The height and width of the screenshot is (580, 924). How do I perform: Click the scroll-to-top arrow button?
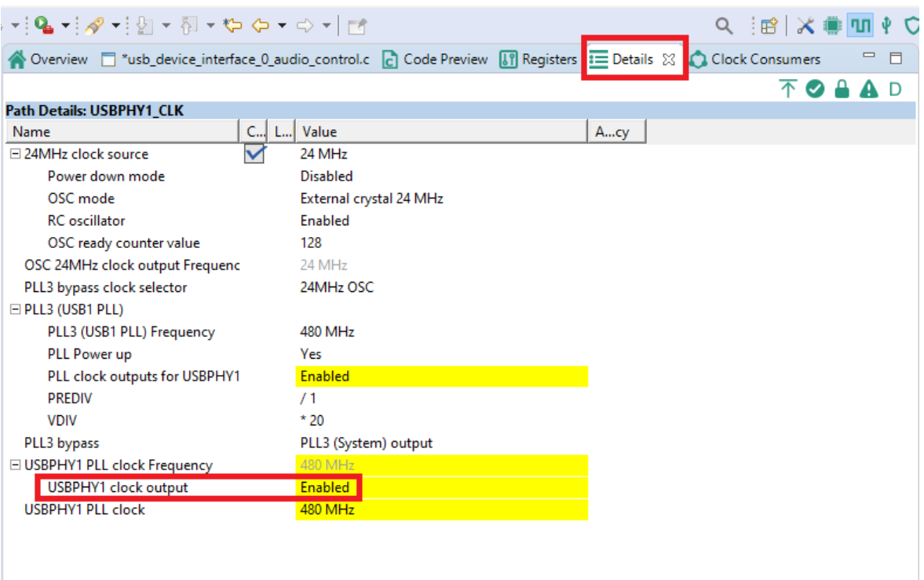click(787, 89)
